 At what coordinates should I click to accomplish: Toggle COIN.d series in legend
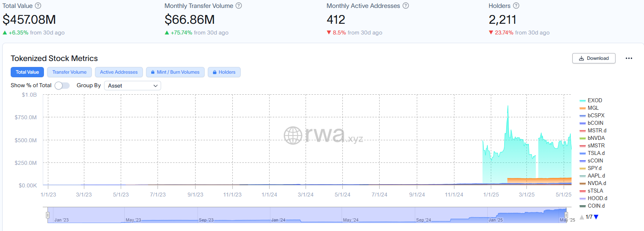(592, 206)
